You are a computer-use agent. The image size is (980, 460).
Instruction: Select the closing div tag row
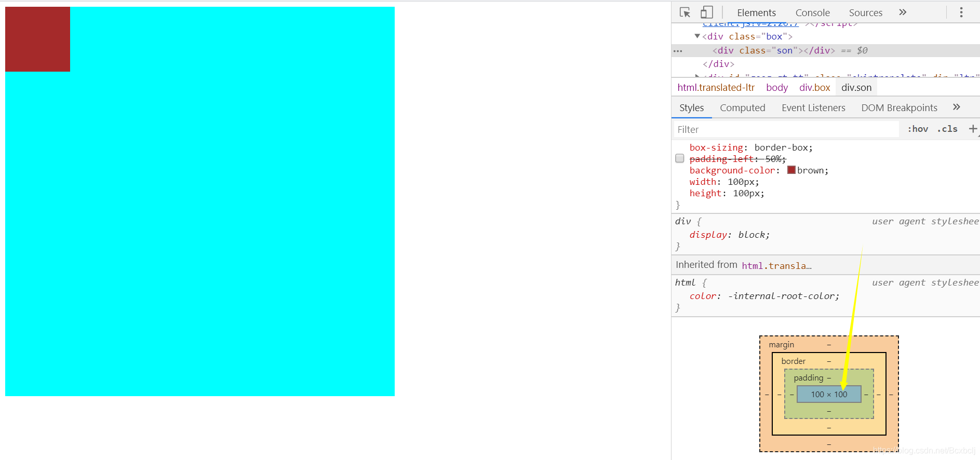pos(718,64)
